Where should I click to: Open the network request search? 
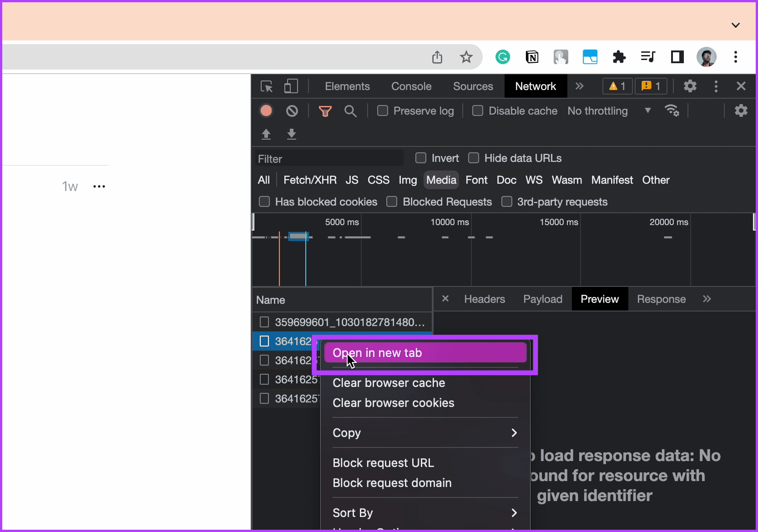click(350, 110)
